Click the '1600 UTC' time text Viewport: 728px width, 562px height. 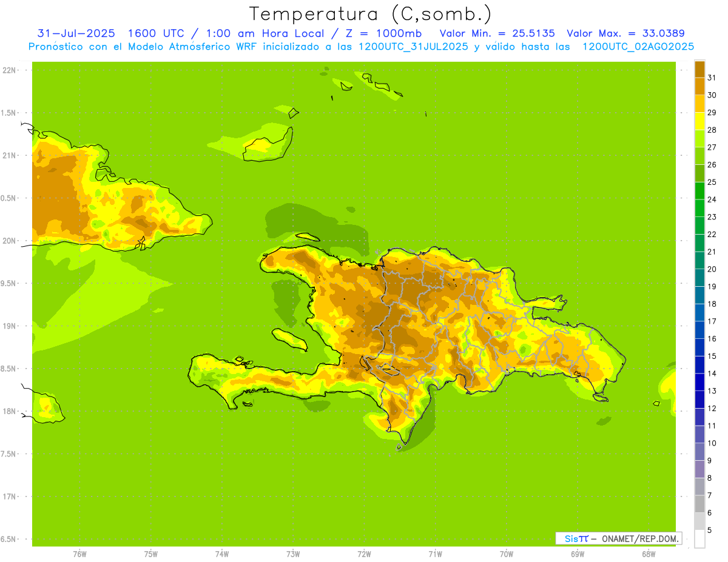(x=156, y=33)
